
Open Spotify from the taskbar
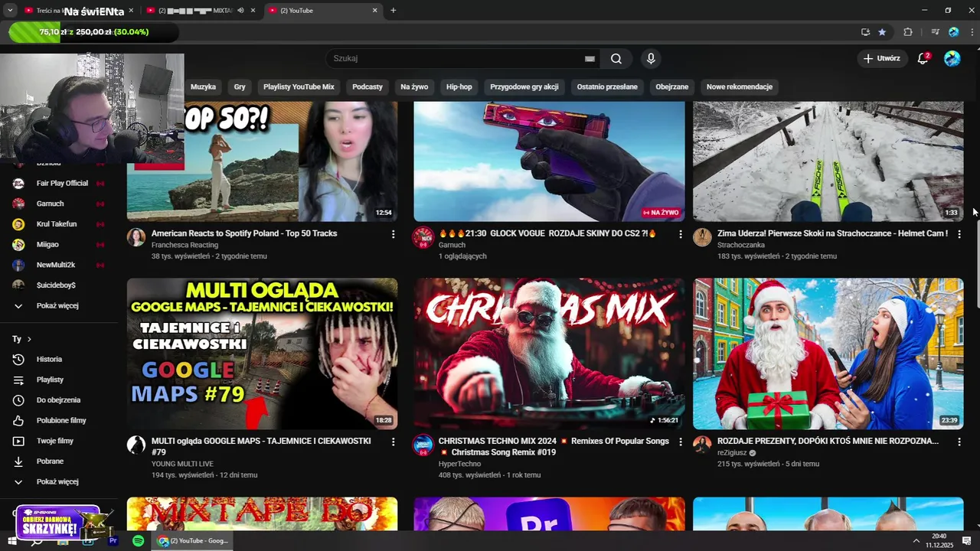pyautogui.click(x=138, y=541)
